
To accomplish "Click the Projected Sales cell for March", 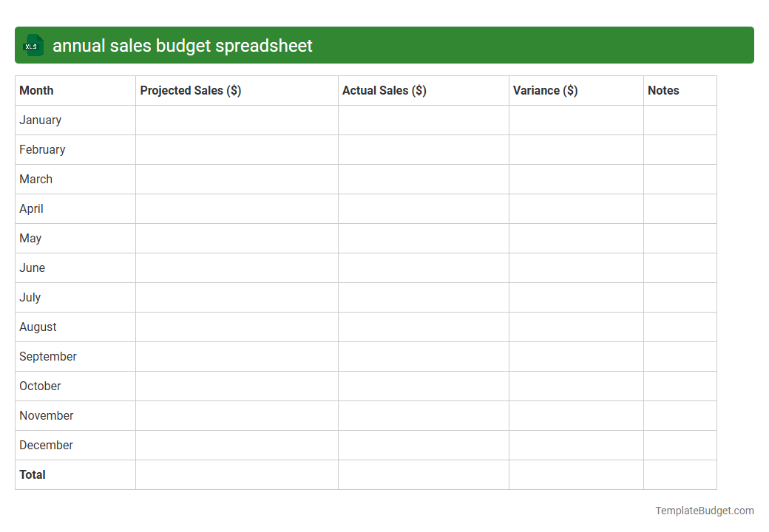I will pos(237,179).
